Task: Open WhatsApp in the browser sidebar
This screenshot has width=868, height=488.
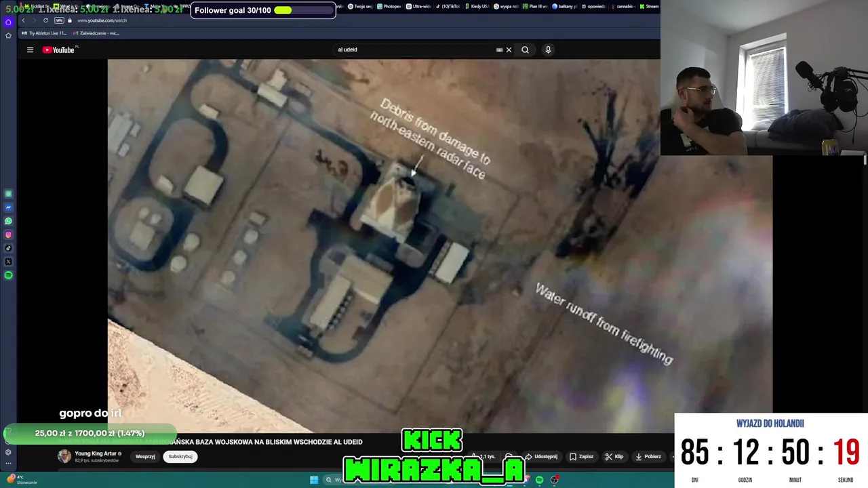Action: [8, 221]
